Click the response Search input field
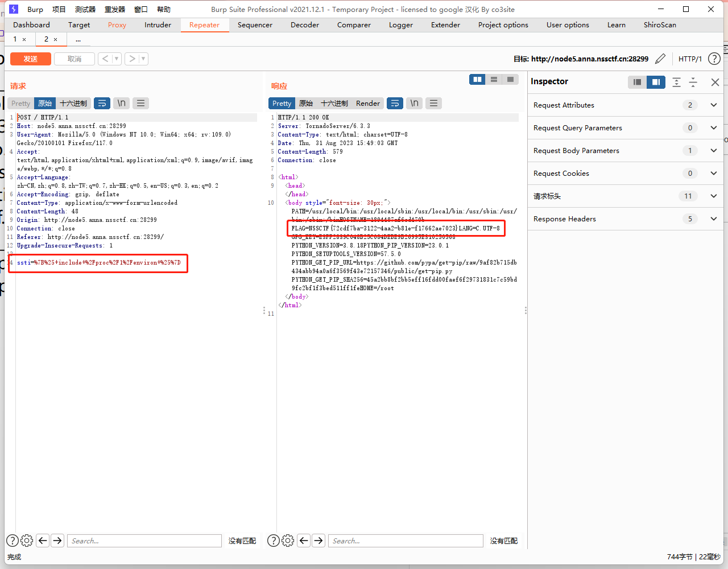The width and height of the screenshot is (728, 569). pyautogui.click(x=406, y=541)
